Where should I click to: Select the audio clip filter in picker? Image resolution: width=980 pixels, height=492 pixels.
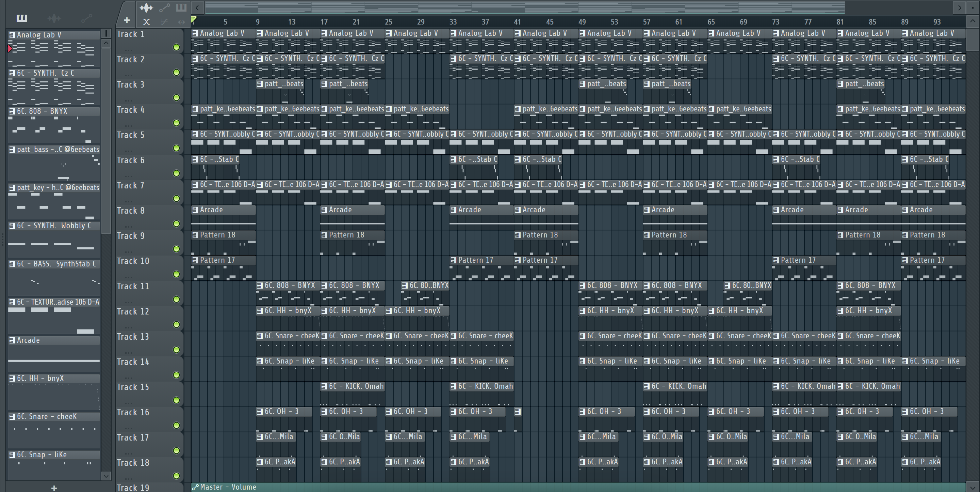[54, 18]
